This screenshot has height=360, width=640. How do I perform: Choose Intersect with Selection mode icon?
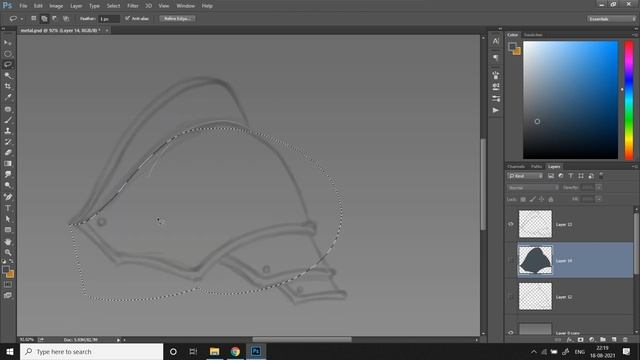(x=66, y=19)
